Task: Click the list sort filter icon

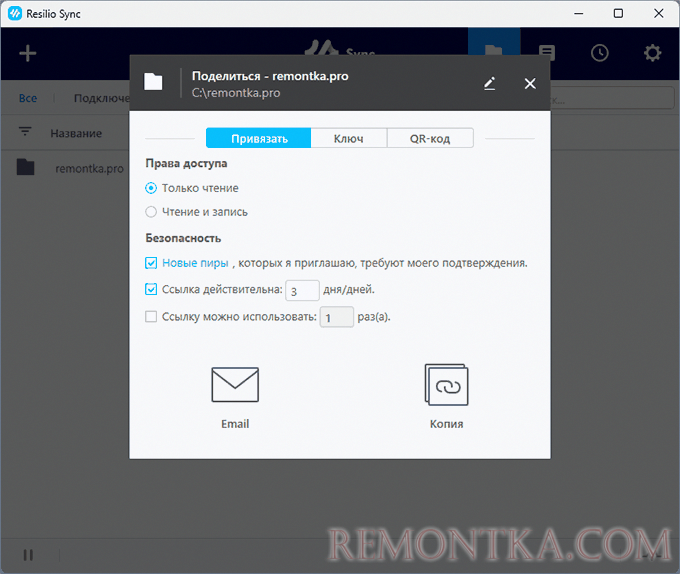Action: pyautogui.click(x=25, y=131)
